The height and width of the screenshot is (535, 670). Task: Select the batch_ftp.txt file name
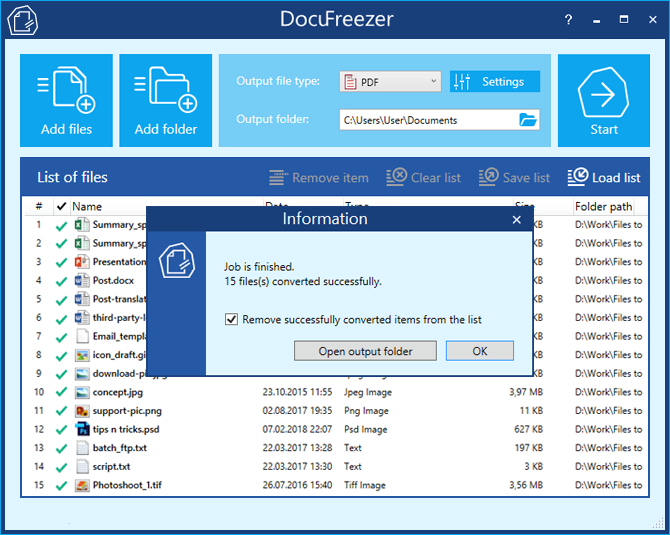pyautogui.click(x=120, y=448)
